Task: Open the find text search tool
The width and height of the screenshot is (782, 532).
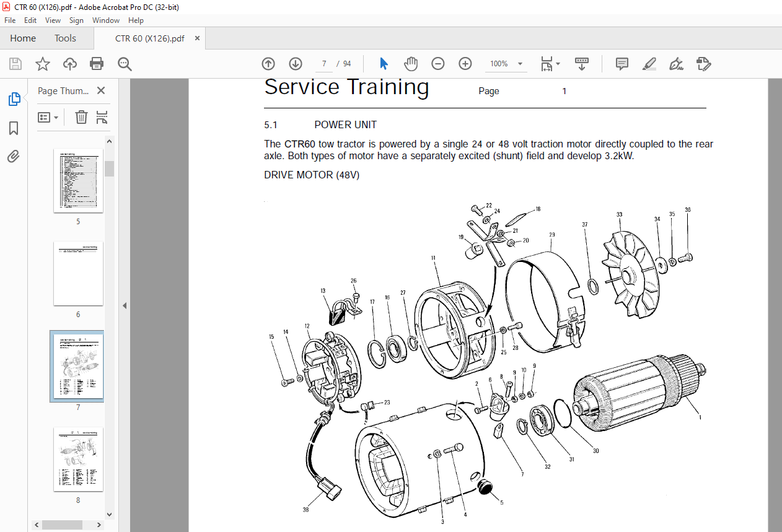Action: [125, 64]
